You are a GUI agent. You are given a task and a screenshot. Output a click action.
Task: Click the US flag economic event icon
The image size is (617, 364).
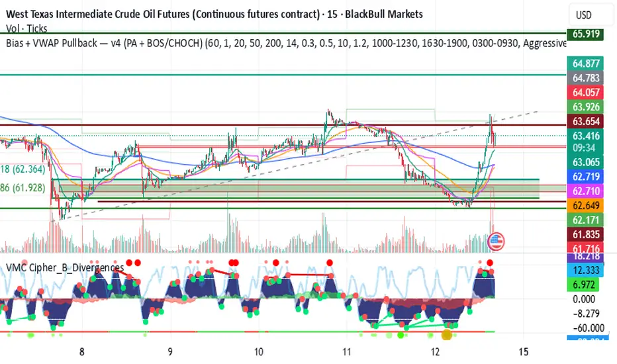496,241
